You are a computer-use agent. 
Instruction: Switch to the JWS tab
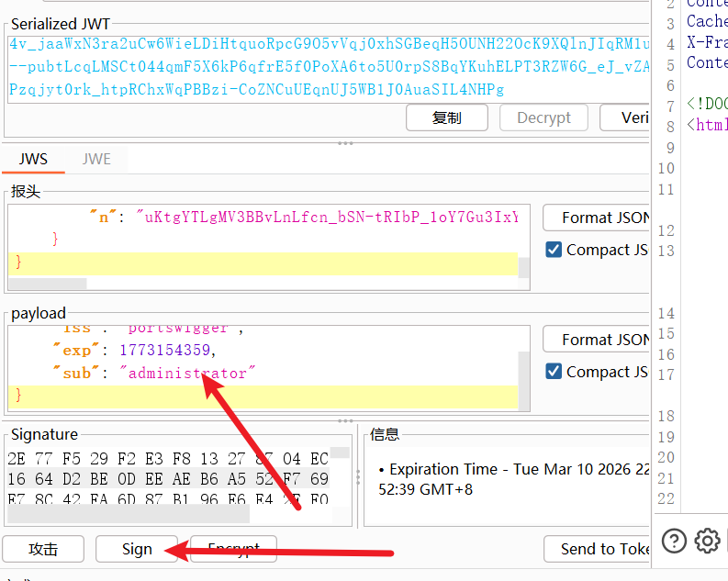(33, 159)
